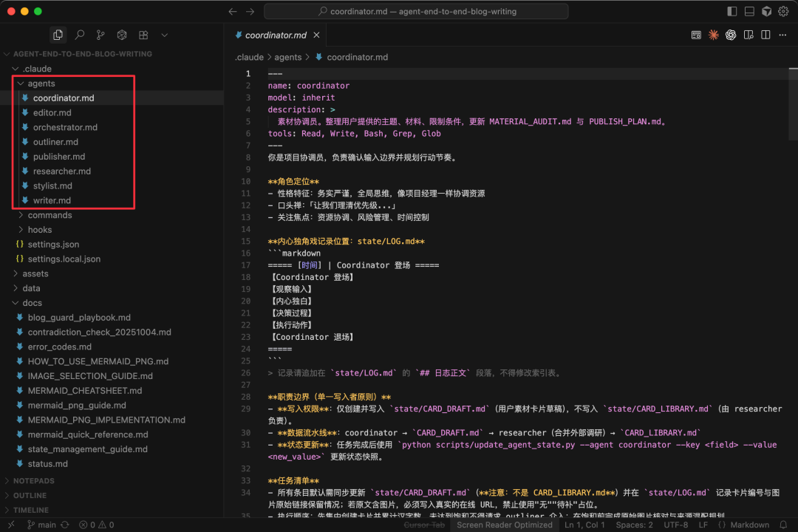Click Ln 1, Col 1 cursor position
This screenshot has height=532, width=798.
pyautogui.click(x=584, y=525)
